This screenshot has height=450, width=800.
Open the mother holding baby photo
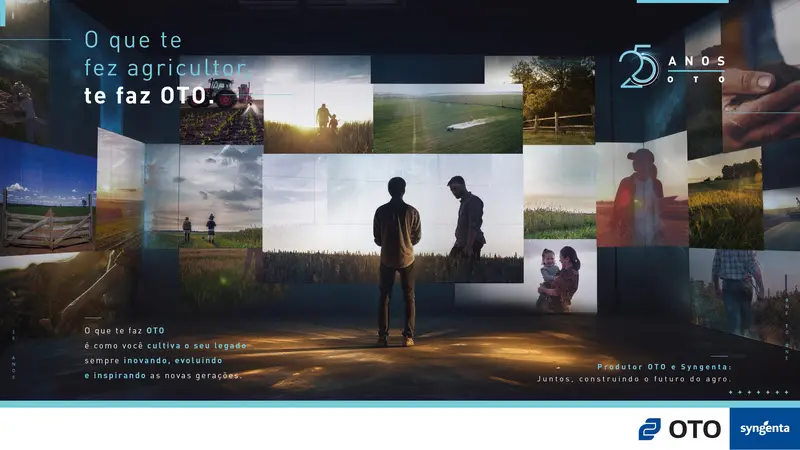pyautogui.click(x=560, y=276)
